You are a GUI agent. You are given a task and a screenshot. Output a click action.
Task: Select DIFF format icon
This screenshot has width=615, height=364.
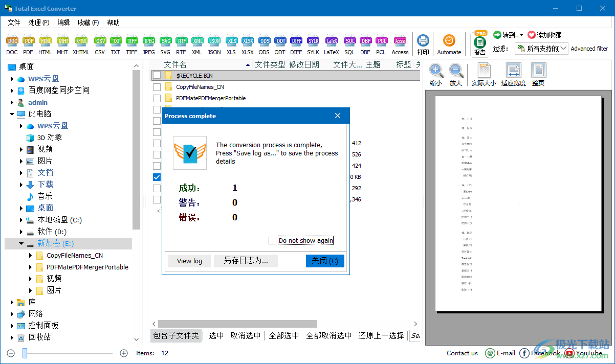coord(296,45)
